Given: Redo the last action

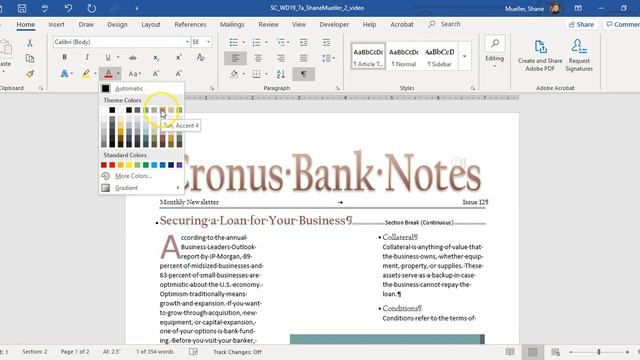Looking at the screenshot, I should (91, 8).
